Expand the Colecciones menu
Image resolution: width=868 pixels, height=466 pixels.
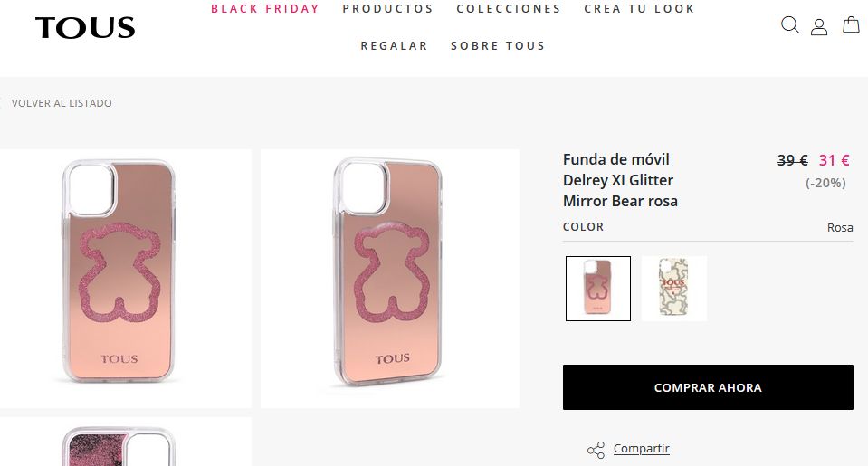(509, 9)
